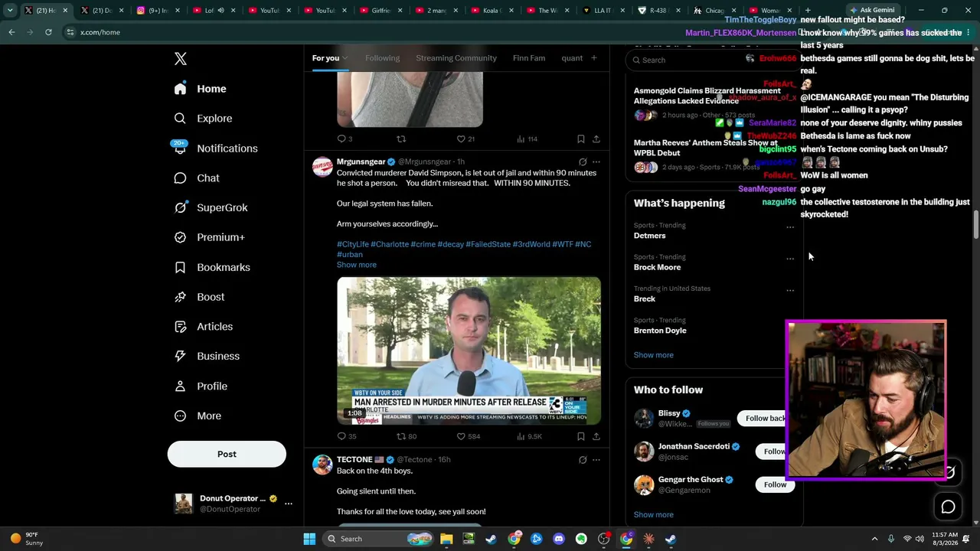Viewport: 980px width, 551px height.
Task: Switch to the quant tab
Action: pos(572,58)
